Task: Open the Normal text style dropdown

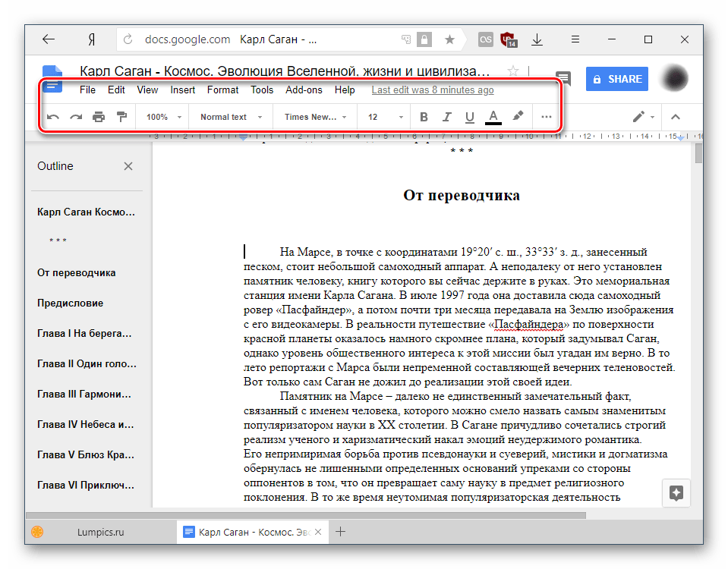Action: point(232,117)
